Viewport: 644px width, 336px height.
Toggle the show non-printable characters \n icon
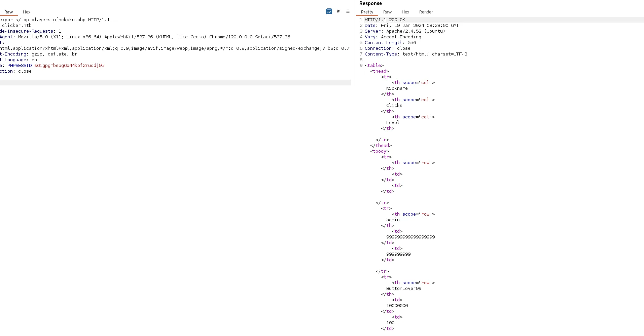338,11
